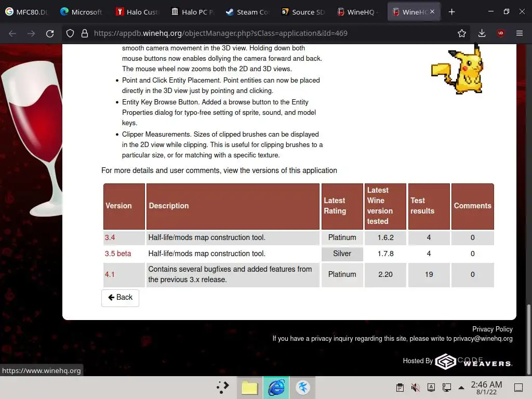Click the address bar URL
Viewport: 532px width, 399px height.
220,33
